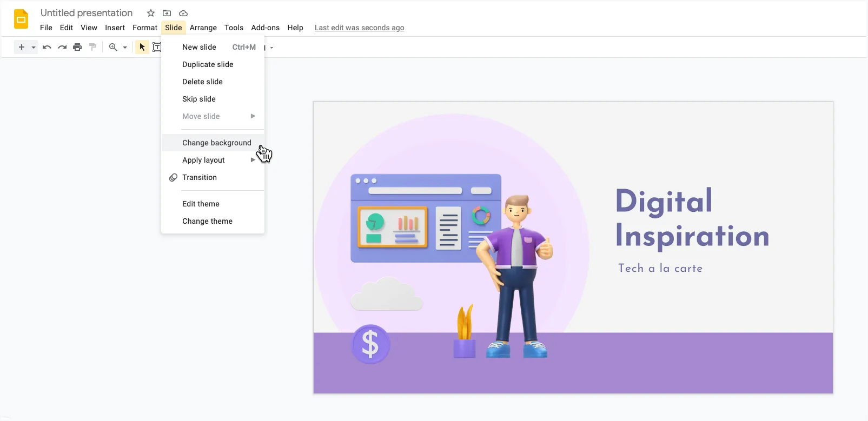This screenshot has height=421, width=868.
Task: Click the undo arrow icon
Action: pos(47,47)
